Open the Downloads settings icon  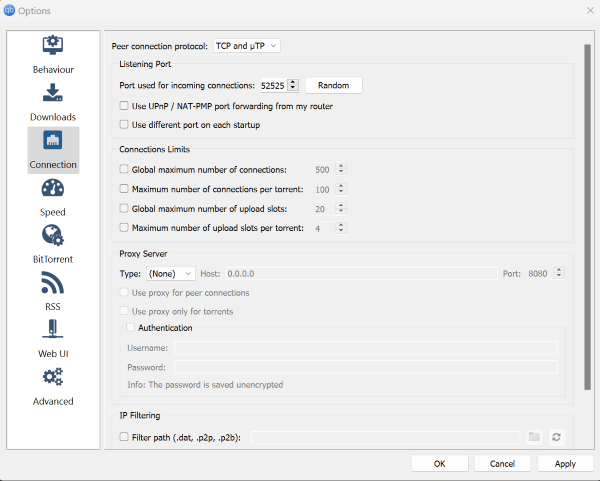(53, 92)
